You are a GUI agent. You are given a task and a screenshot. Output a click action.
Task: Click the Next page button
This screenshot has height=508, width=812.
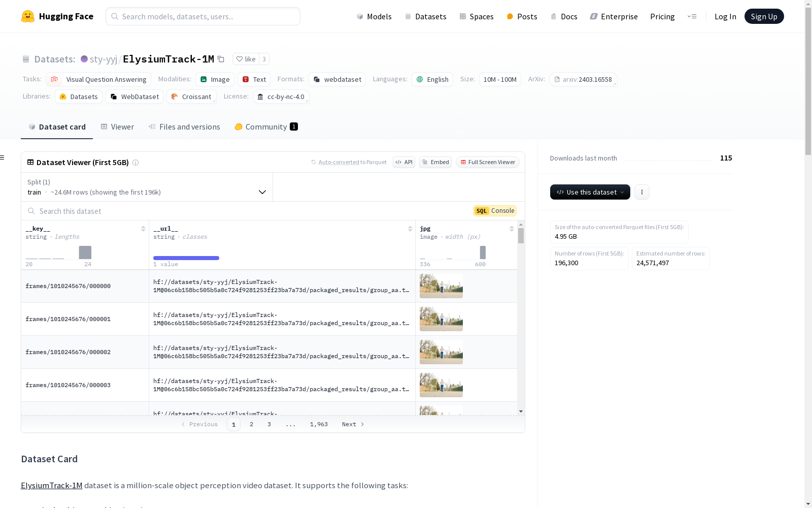[x=353, y=424]
